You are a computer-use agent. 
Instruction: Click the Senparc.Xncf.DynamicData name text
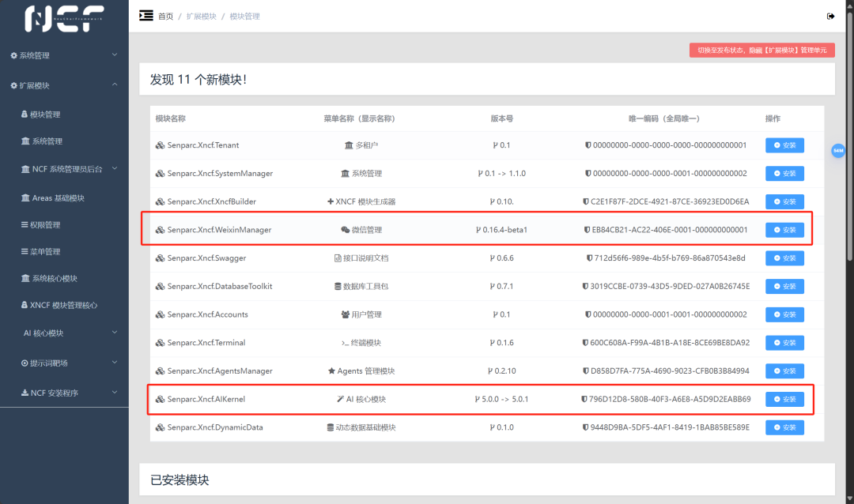point(215,428)
